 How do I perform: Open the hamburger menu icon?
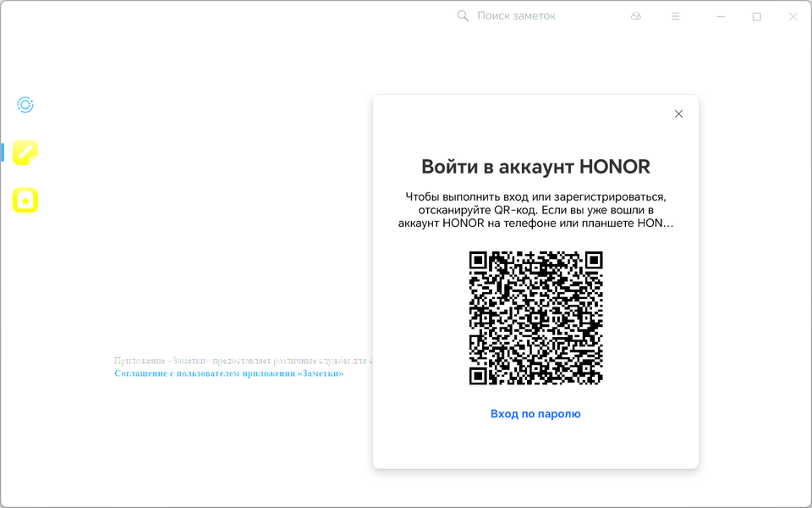675,17
